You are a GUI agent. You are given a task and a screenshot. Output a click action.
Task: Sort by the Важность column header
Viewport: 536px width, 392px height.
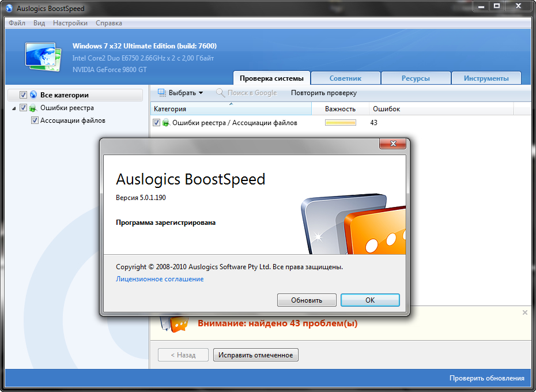pos(340,109)
